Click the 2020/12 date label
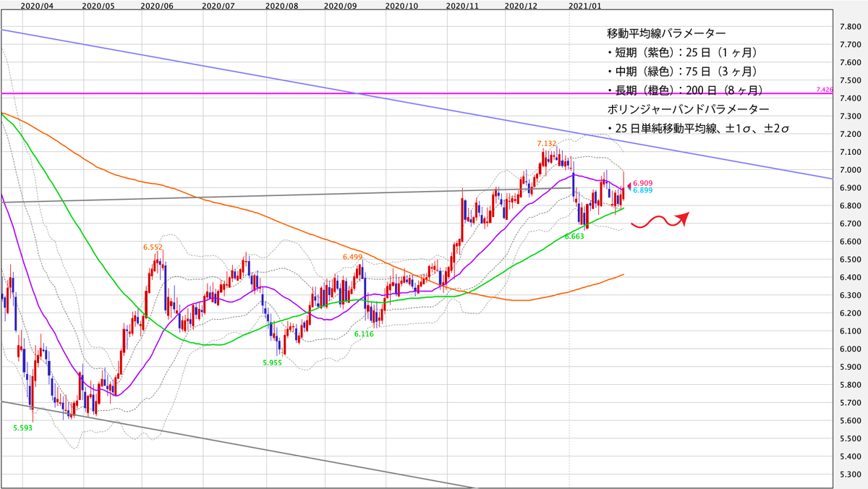868x489 pixels. [521, 5]
